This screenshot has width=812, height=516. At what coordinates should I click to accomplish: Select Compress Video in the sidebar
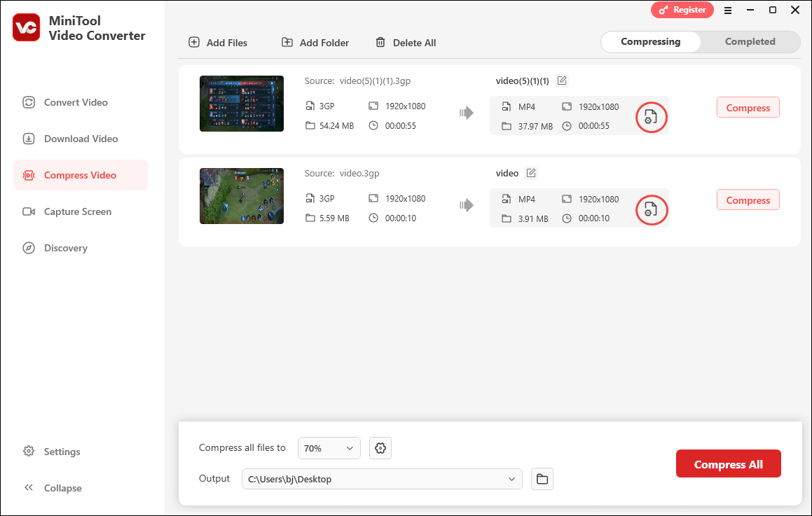click(x=81, y=175)
